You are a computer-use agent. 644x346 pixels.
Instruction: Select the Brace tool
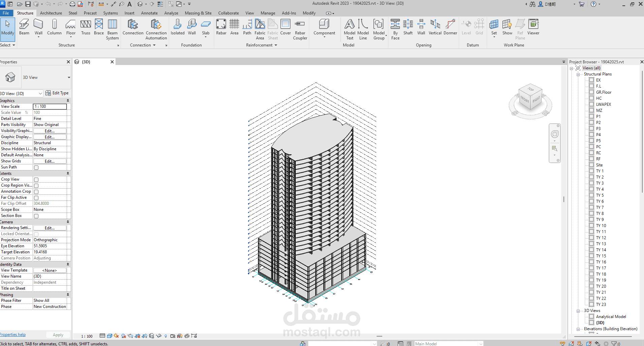(99, 27)
